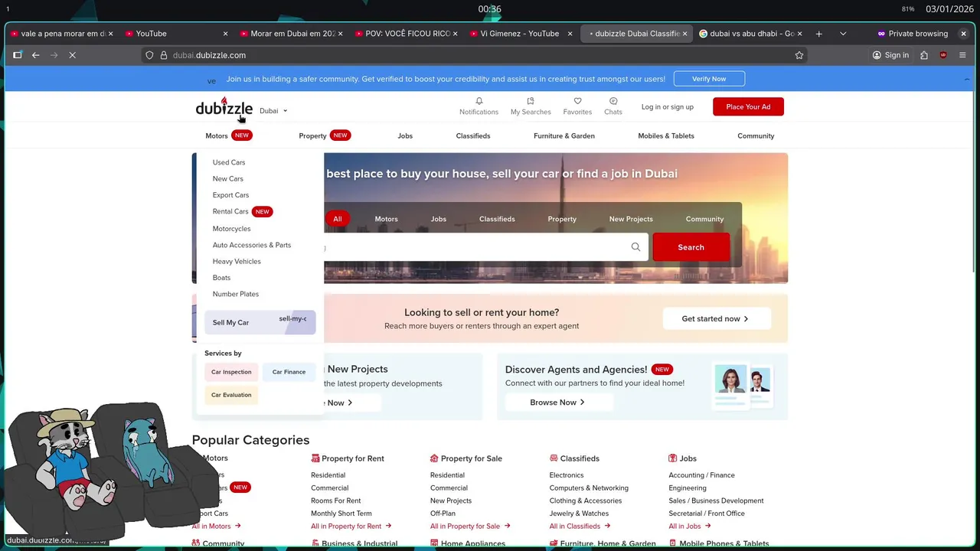This screenshot has height=551, width=980.
Task: Click the site padlock icon
Action: tap(164, 55)
